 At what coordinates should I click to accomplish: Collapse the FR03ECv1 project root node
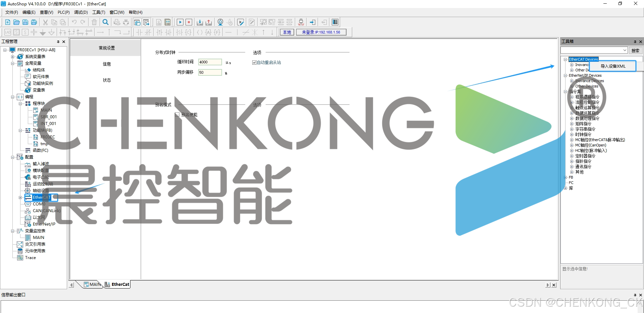click(x=5, y=50)
